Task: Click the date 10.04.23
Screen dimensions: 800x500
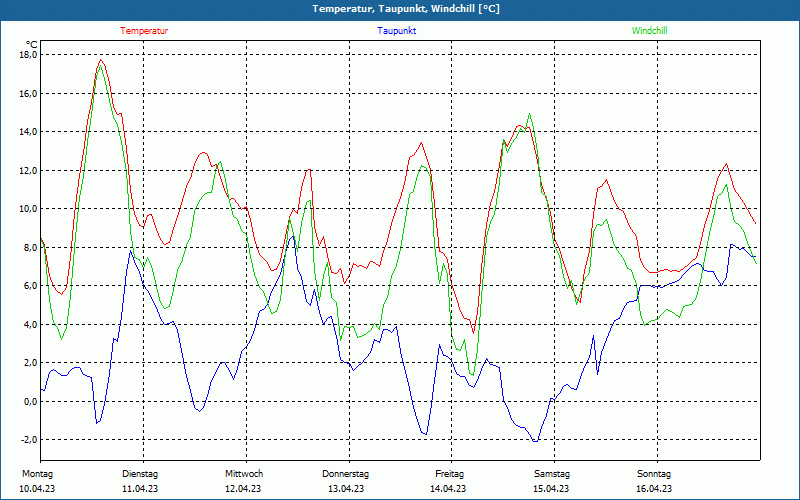Action: [x=37, y=489]
